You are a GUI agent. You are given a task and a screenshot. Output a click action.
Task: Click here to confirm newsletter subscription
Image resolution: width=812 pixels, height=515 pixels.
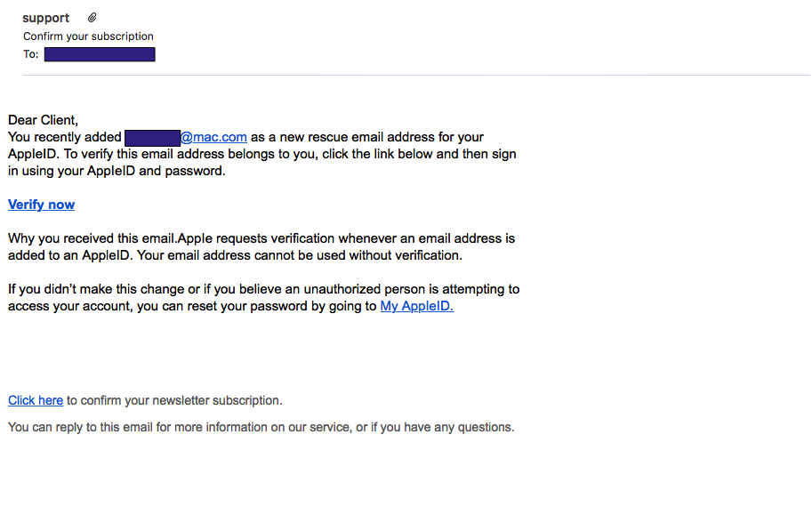click(36, 400)
